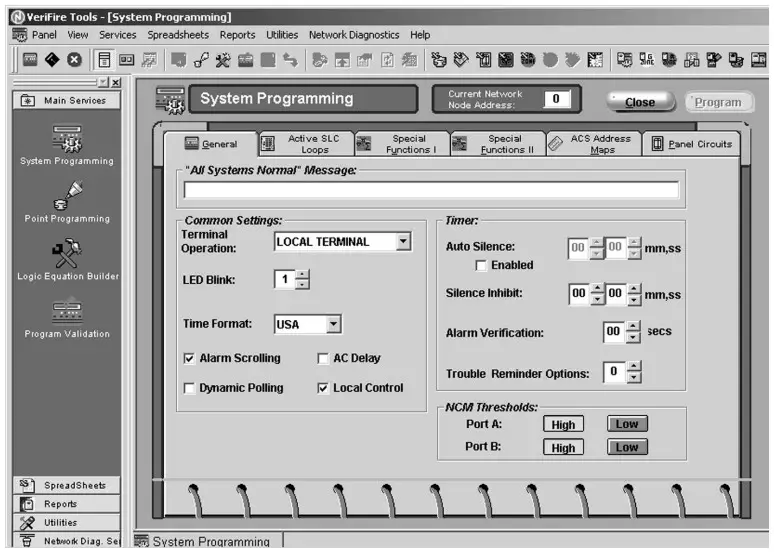Open the Spreadsheets menu
Viewport: 774px width, 558px height.
tap(178, 35)
